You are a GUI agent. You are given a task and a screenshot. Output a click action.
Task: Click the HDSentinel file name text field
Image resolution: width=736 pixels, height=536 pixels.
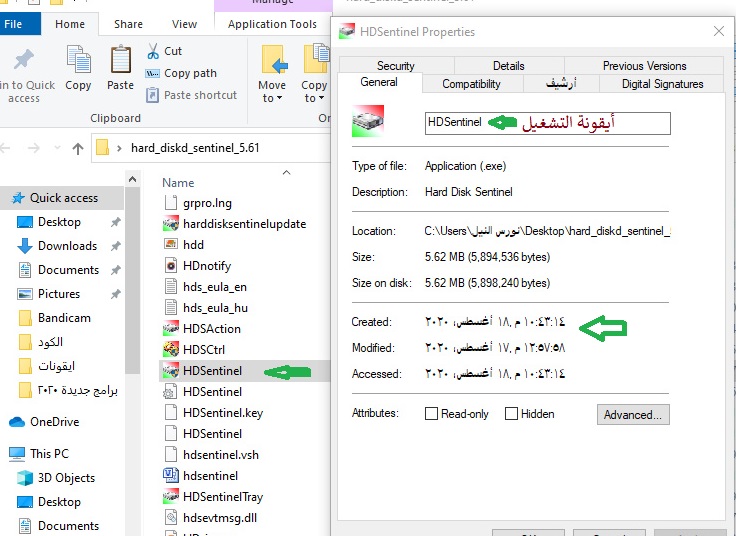(x=547, y=122)
